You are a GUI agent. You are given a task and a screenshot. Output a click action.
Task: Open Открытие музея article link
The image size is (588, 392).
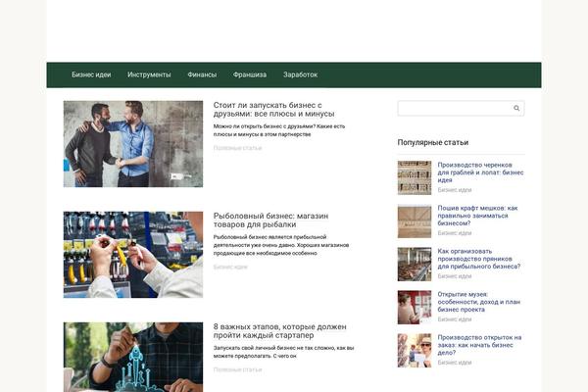coord(479,302)
